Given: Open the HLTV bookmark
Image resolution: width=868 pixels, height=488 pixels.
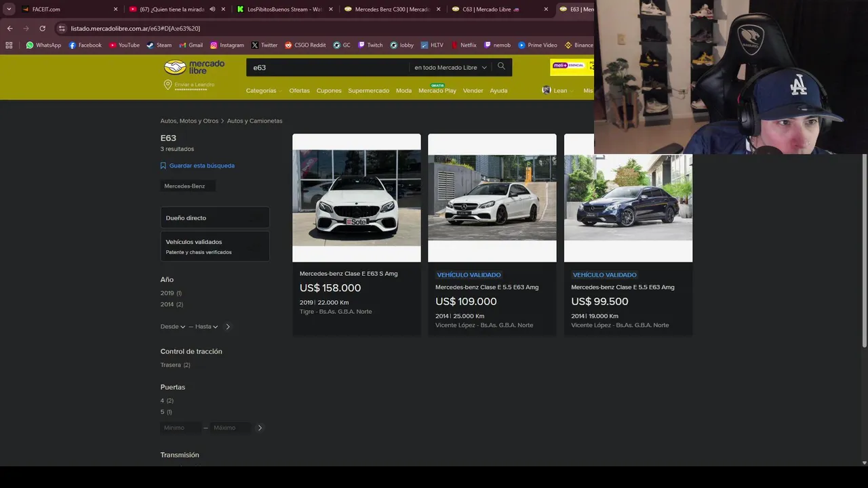Looking at the screenshot, I should point(432,45).
